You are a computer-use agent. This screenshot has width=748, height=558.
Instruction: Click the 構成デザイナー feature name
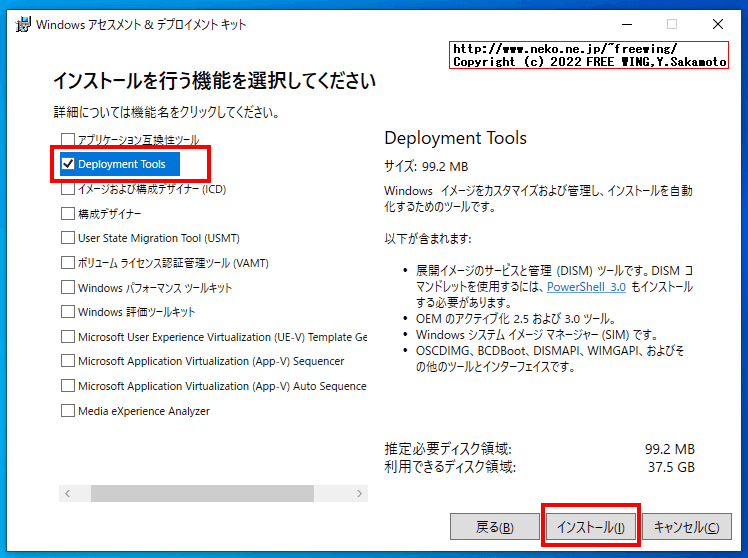tap(110, 214)
